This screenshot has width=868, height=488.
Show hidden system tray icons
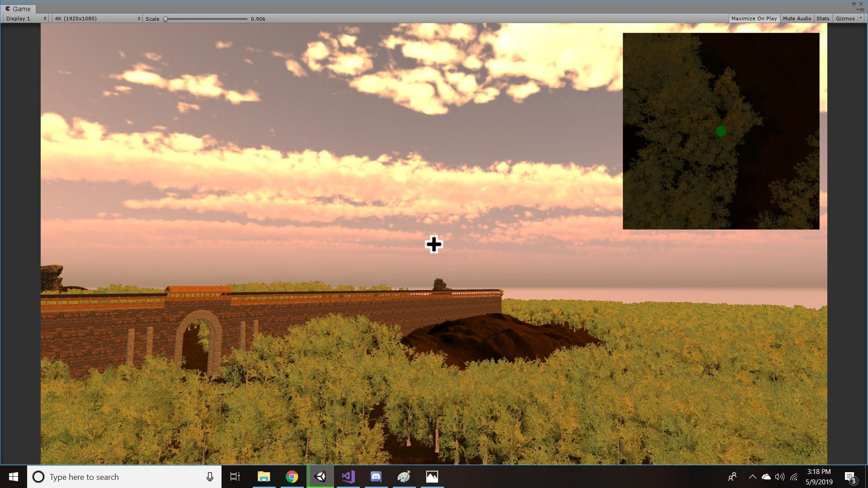tap(752, 477)
